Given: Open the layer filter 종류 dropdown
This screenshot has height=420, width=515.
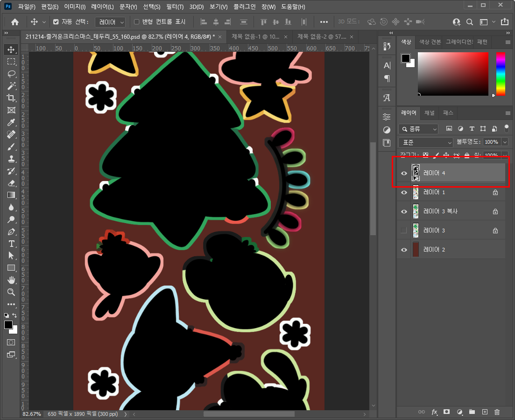Looking at the screenshot, I should click(x=418, y=129).
